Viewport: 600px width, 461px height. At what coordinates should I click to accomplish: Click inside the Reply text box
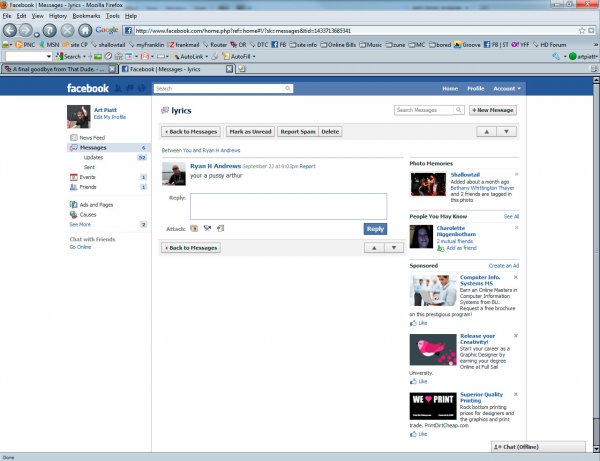[x=288, y=205]
